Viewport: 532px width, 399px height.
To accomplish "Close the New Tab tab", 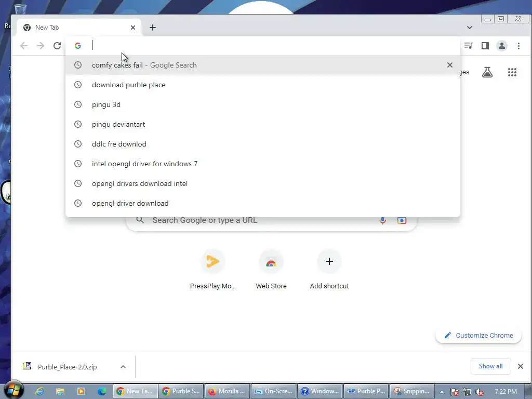I will pyautogui.click(x=133, y=28).
